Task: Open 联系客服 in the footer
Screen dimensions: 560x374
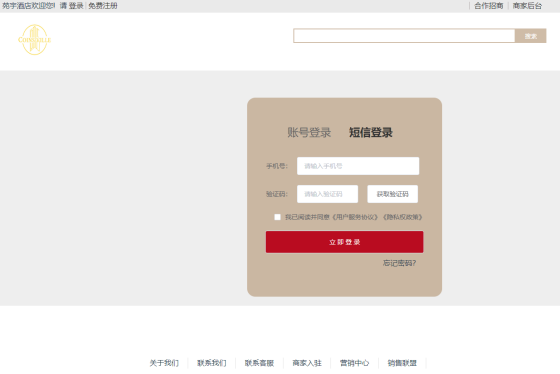Action: 259,363
